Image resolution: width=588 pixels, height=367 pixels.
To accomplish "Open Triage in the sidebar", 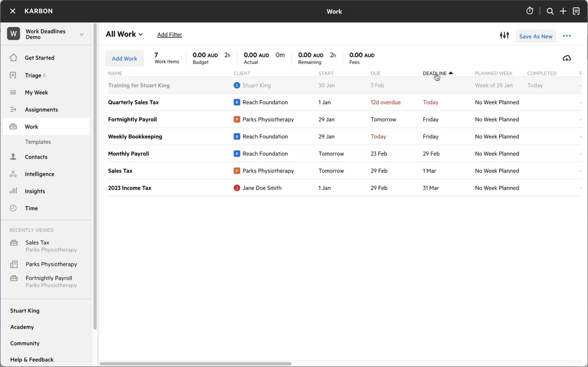I will (x=33, y=75).
